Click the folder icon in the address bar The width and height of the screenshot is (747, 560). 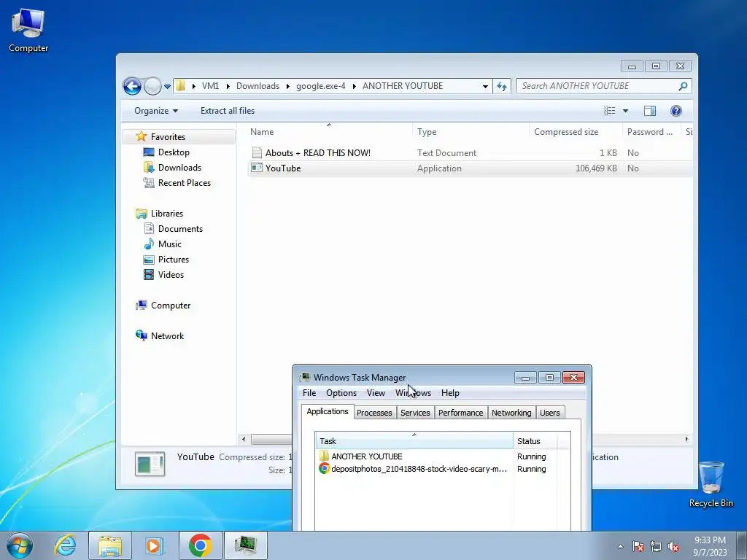coord(181,86)
